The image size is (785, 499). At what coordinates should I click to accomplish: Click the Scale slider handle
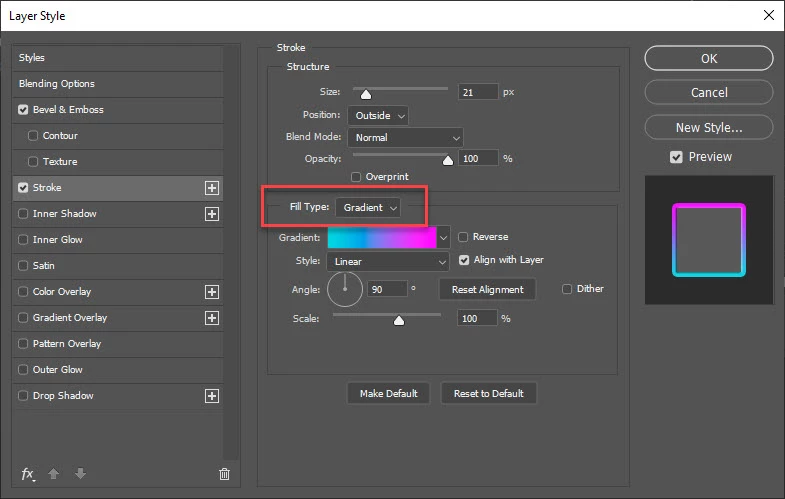[x=399, y=320]
